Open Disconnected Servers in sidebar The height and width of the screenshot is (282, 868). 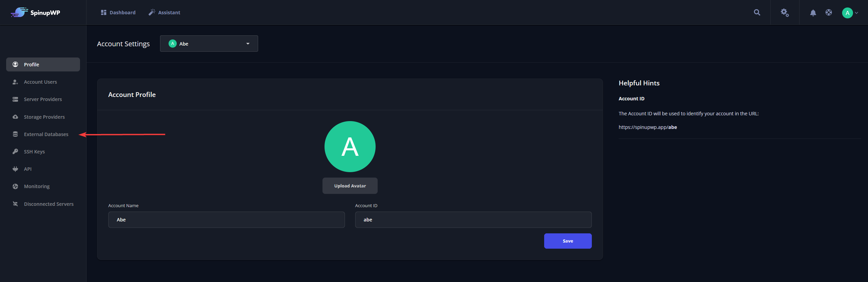[48, 204]
